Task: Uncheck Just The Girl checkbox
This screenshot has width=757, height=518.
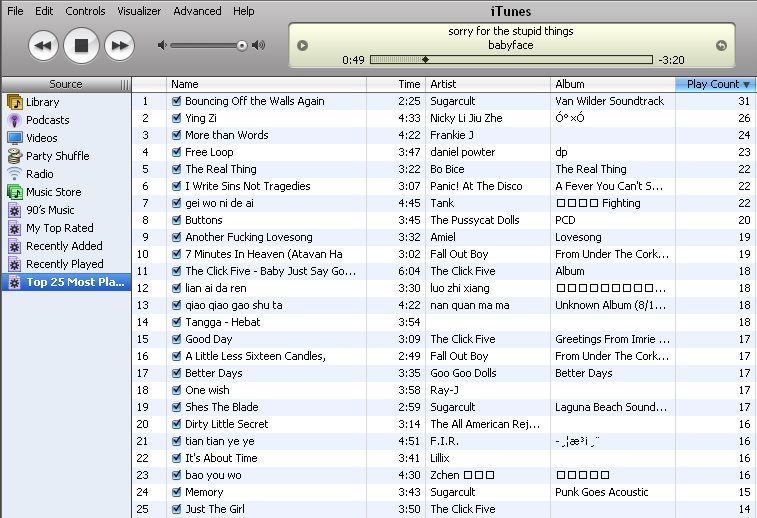Action: [176, 509]
